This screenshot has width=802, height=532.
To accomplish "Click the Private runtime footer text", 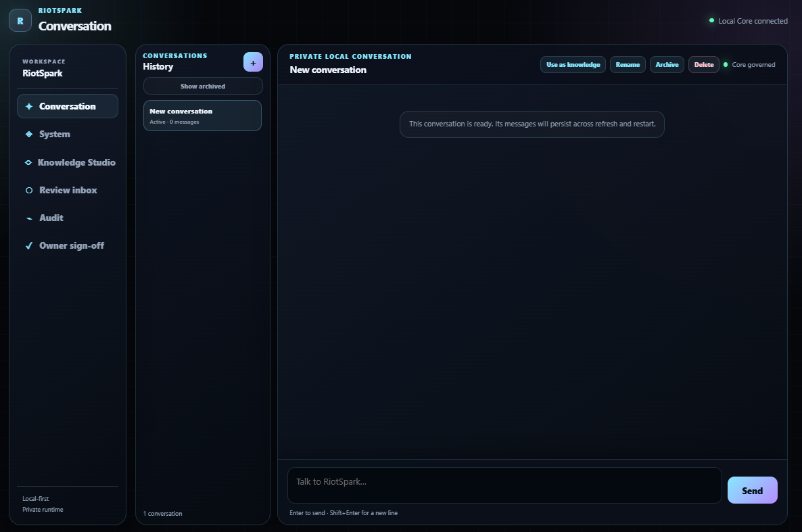I will pos(43,510).
